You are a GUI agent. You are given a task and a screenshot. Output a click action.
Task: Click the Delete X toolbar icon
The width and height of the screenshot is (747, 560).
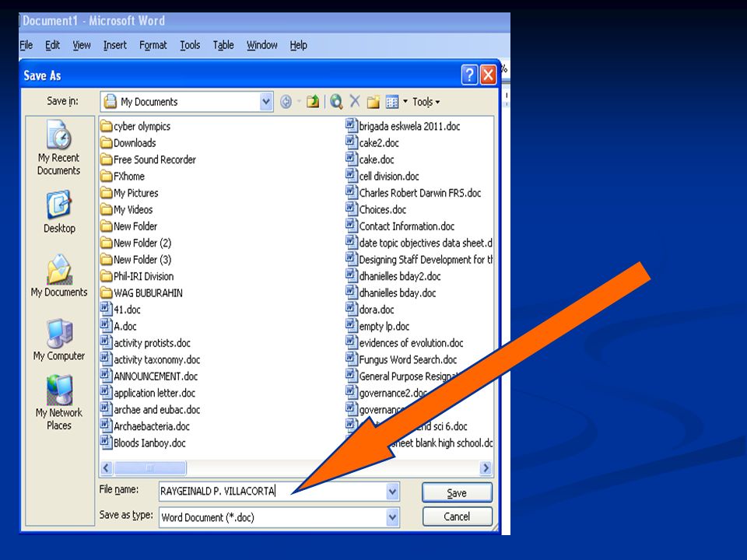(355, 101)
